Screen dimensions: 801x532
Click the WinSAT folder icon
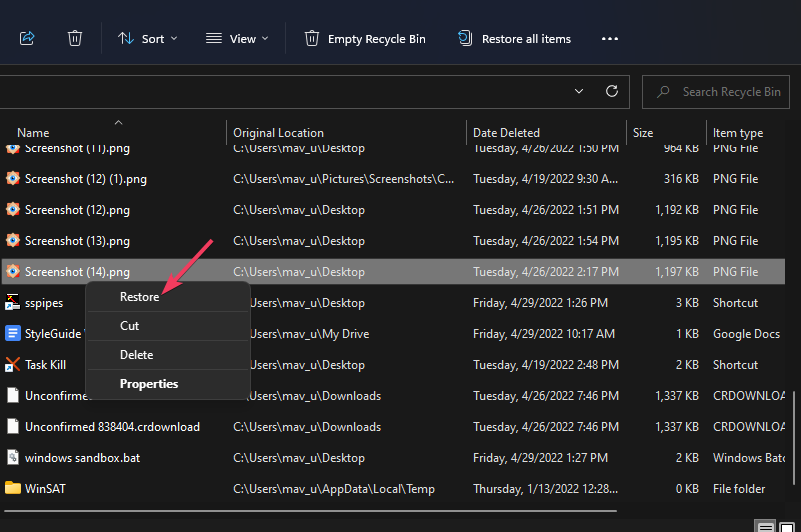tap(13, 488)
